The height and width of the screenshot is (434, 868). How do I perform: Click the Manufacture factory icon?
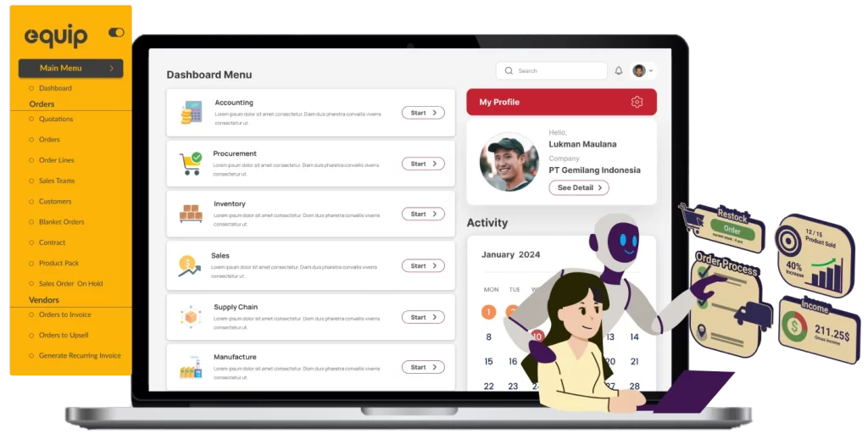point(191,368)
